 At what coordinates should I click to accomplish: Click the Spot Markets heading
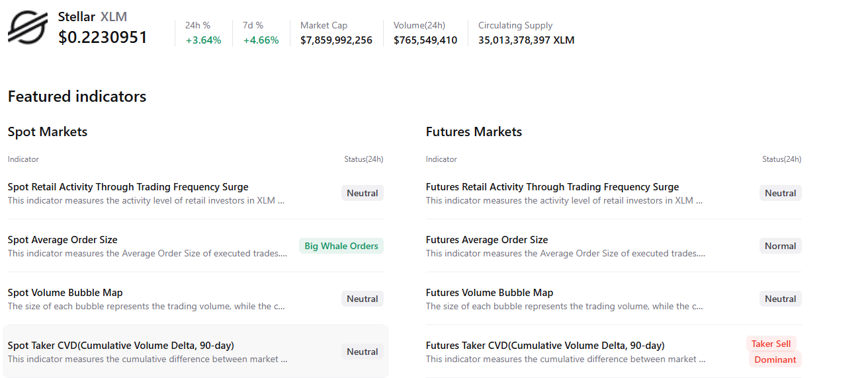48,132
